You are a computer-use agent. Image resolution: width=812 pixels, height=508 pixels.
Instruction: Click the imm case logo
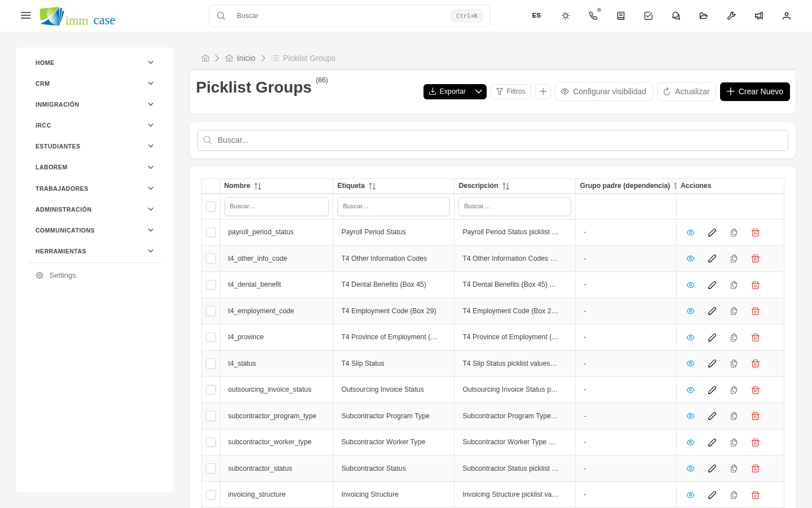tap(78, 16)
